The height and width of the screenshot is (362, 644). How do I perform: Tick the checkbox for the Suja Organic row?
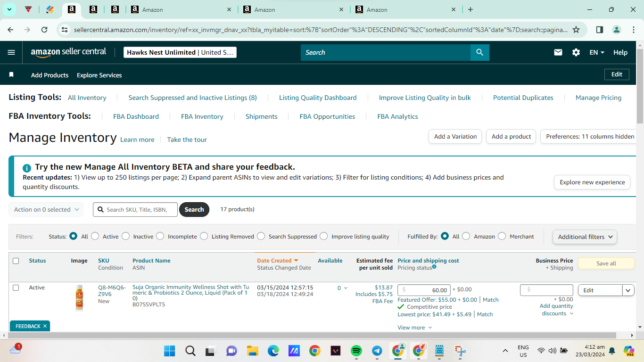pyautogui.click(x=16, y=288)
